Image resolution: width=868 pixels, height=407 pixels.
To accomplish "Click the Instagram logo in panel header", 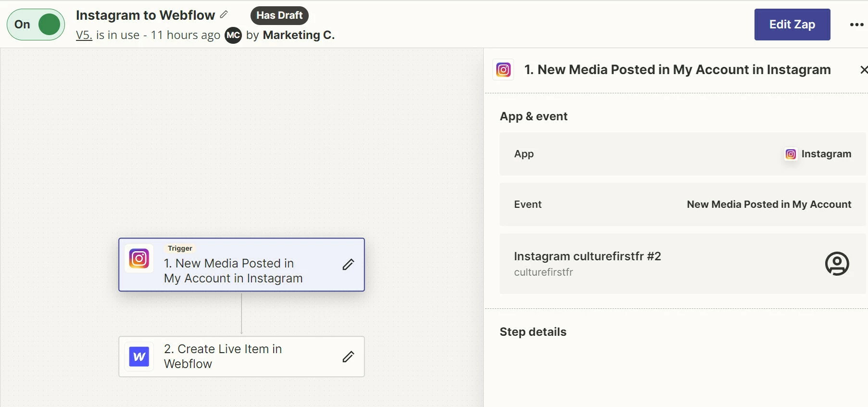I will point(503,70).
